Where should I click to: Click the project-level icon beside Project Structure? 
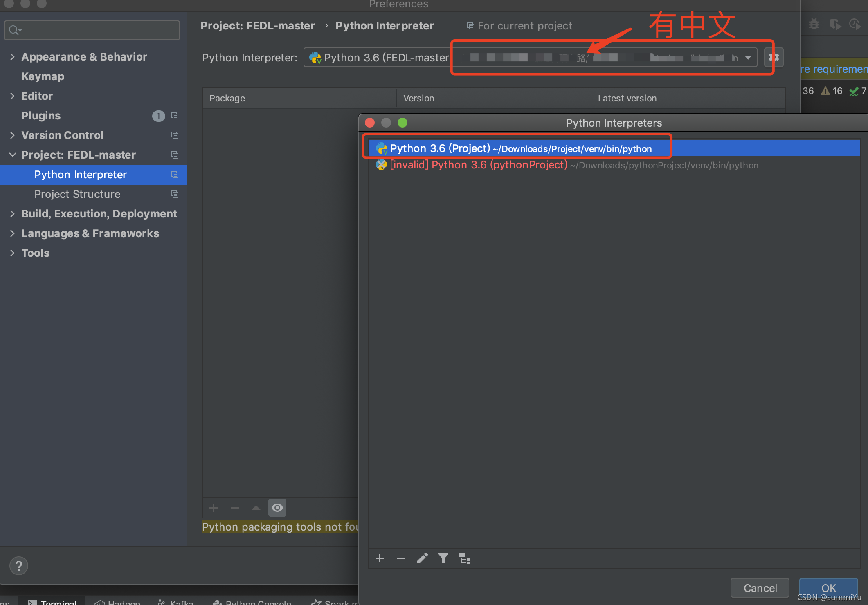[175, 194]
